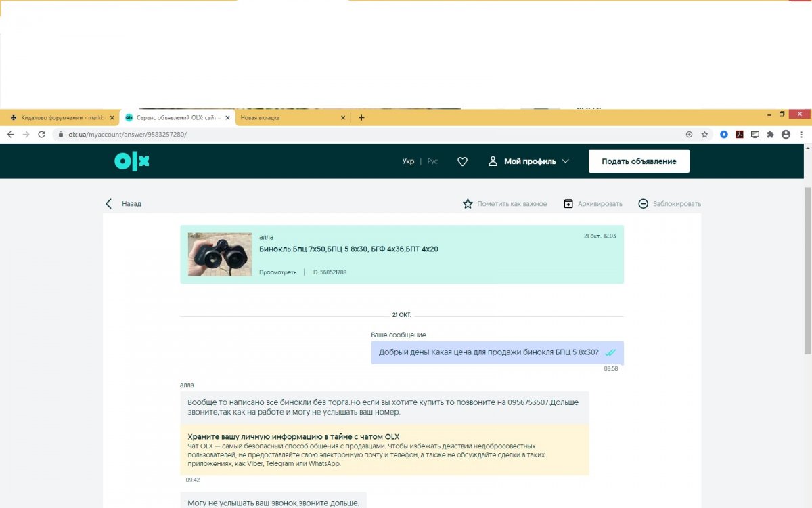Click zoom plus icon in address bar
This screenshot has height=508, width=812.
(x=690, y=135)
